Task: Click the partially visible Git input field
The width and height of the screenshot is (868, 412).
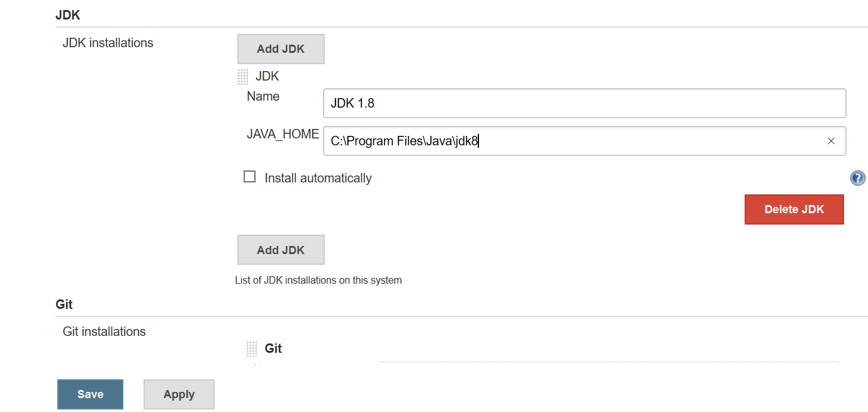Action: (x=608, y=364)
